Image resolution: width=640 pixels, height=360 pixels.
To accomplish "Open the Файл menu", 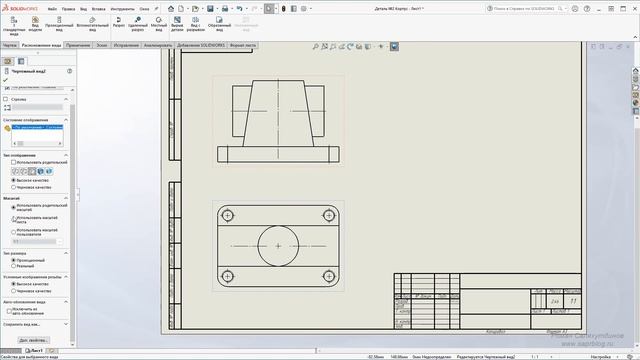I will pos(52,9).
